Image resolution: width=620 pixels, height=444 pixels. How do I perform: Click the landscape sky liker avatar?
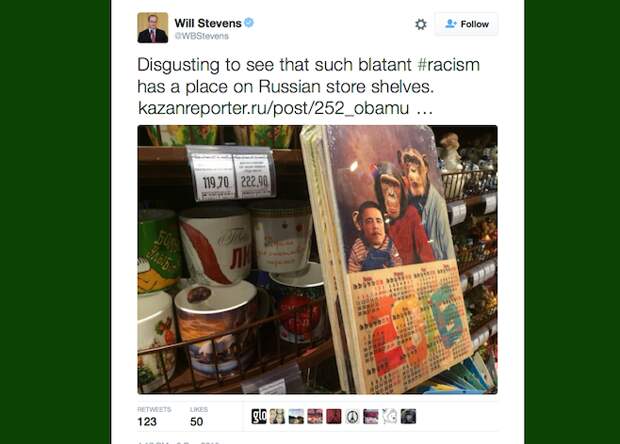click(296, 416)
